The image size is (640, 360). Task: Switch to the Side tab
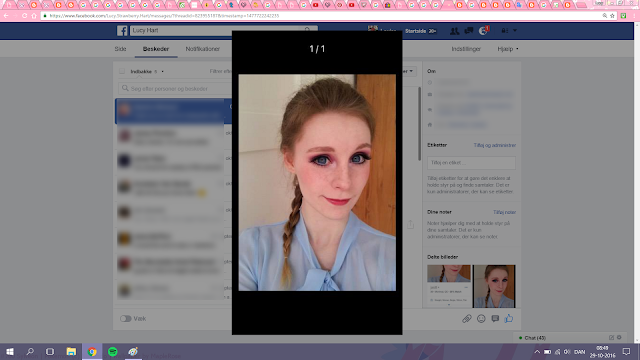pos(120,49)
